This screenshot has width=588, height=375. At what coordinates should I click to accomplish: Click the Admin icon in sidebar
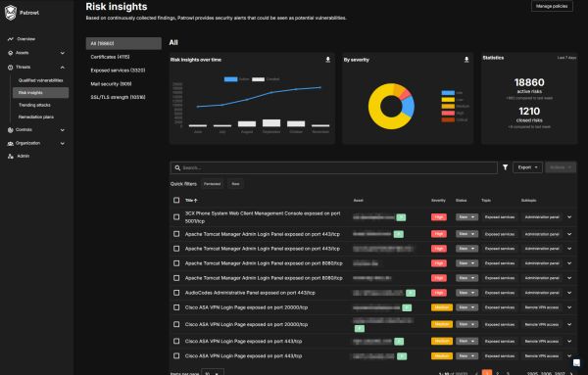(11, 157)
